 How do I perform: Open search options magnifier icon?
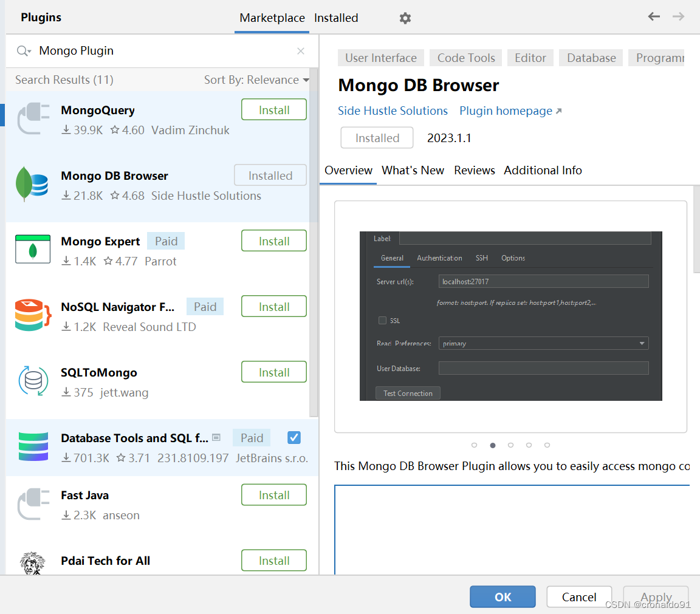(x=23, y=51)
